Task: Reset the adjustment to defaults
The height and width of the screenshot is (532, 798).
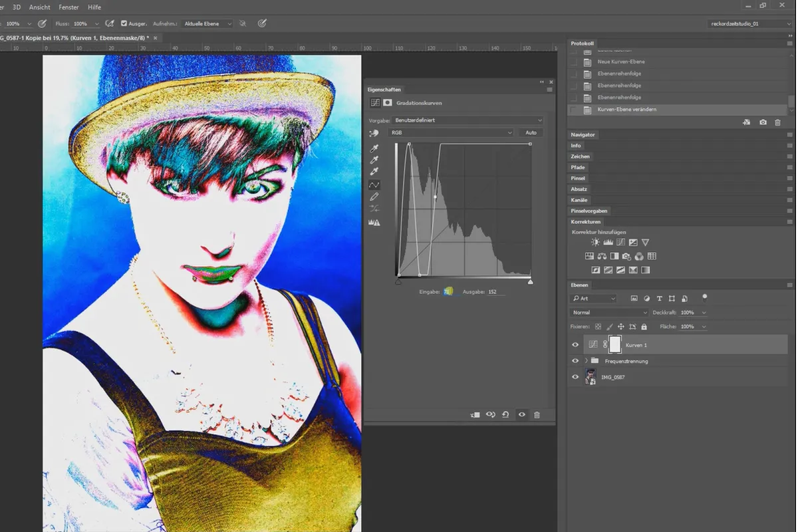Action: point(506,414)
